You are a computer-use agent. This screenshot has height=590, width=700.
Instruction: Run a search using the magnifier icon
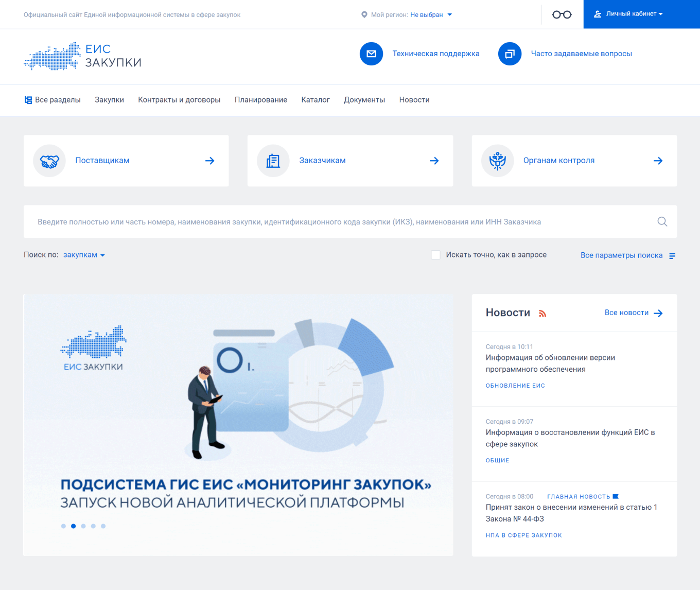(662, 222)
